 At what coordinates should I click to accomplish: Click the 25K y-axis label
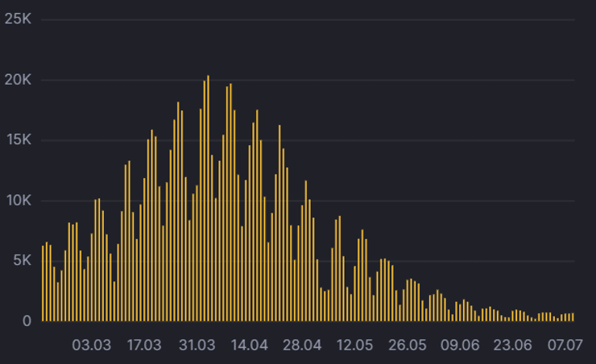point(18,19)
